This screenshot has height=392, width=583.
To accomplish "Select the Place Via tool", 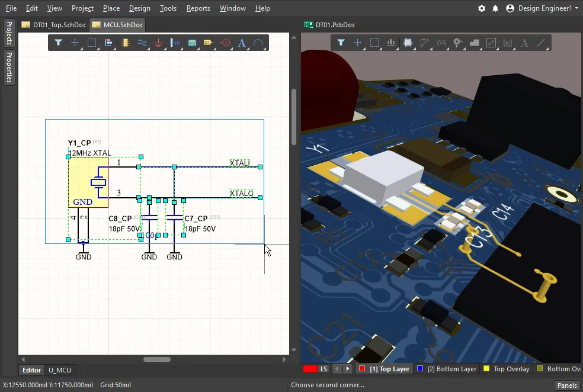I will tap(458, 43).
